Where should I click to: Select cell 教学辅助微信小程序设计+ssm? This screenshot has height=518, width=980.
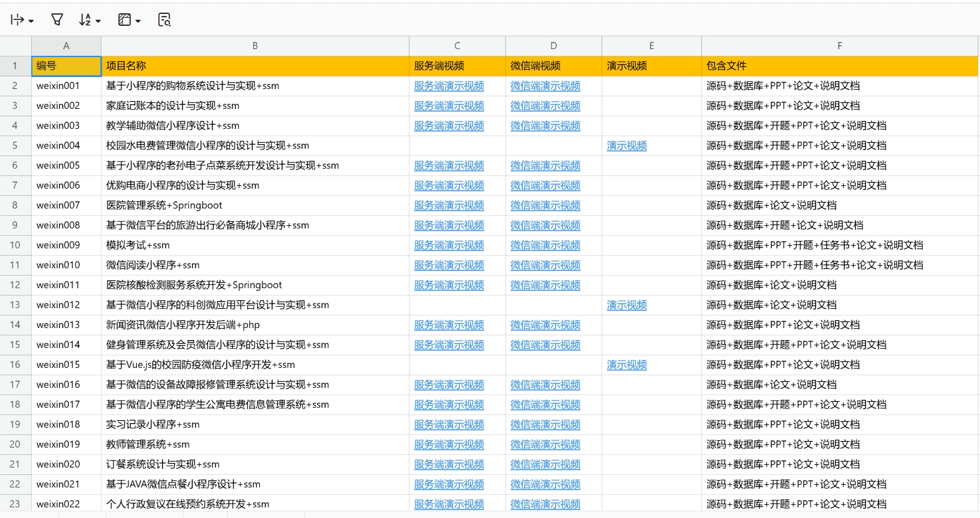pyautogui.click(x=255, y=126)
